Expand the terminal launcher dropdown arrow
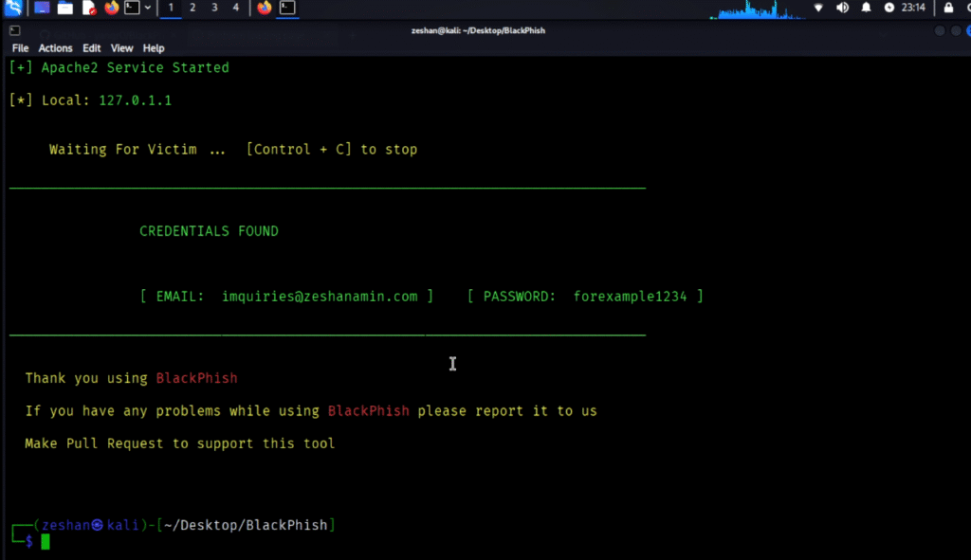This screenshot has width=971, height=560. [x=147, y=8]
